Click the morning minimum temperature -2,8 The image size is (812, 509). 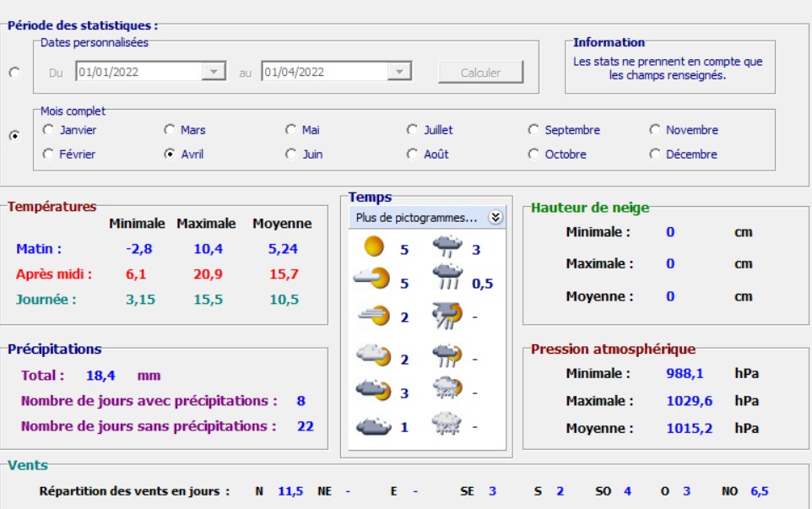click(138, 249)
